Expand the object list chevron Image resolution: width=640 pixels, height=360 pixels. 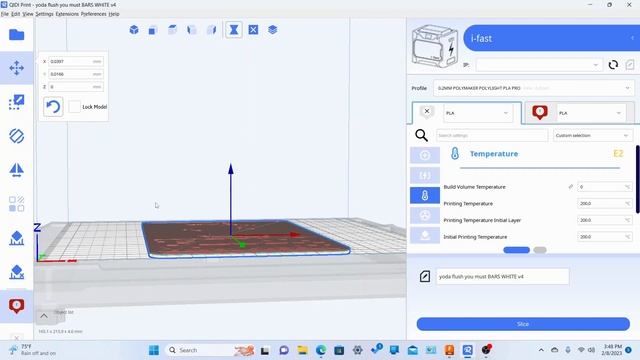tap(44, 316)
